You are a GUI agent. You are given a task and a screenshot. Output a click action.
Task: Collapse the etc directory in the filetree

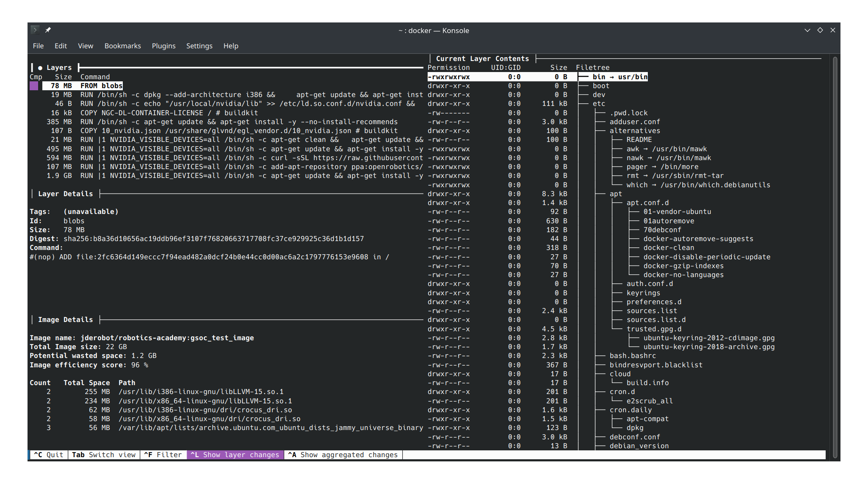pos(599,103)
